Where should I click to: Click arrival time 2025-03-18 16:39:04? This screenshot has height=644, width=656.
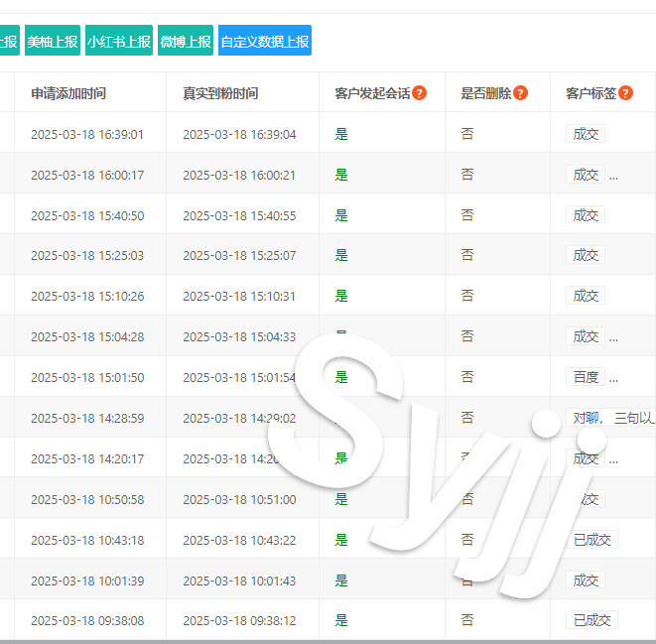click(x=239, y=135)
